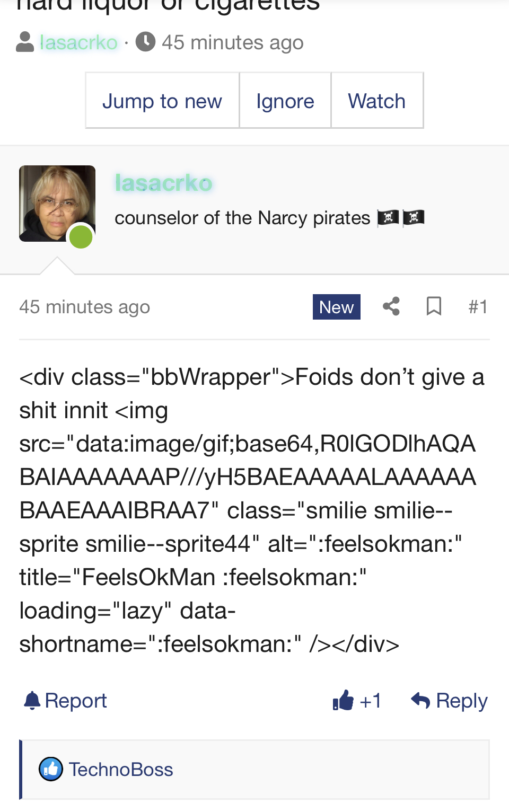Click the pirate flag emojis in user title

click(401, 217)
